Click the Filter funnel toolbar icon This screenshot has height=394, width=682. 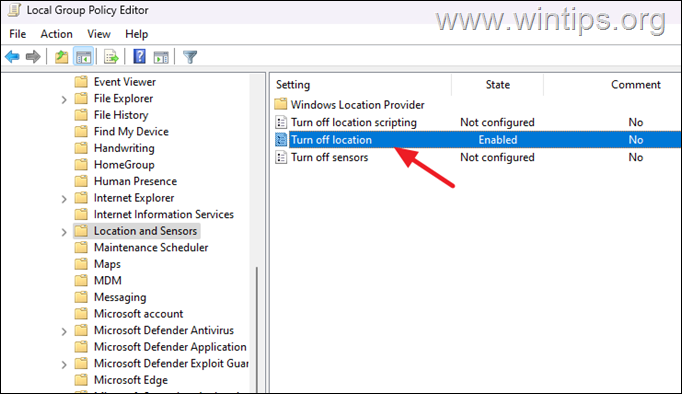click(190, 57)
